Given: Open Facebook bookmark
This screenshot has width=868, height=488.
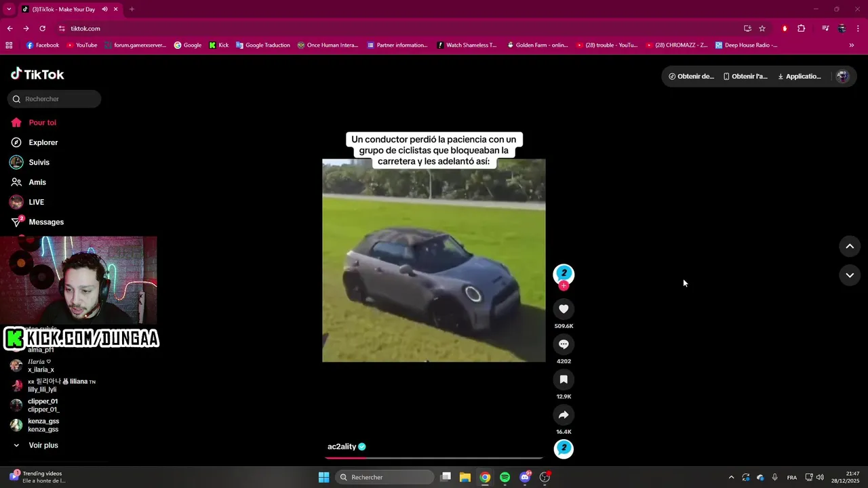Looking at the screenshot, I should (x=43, y=45).
